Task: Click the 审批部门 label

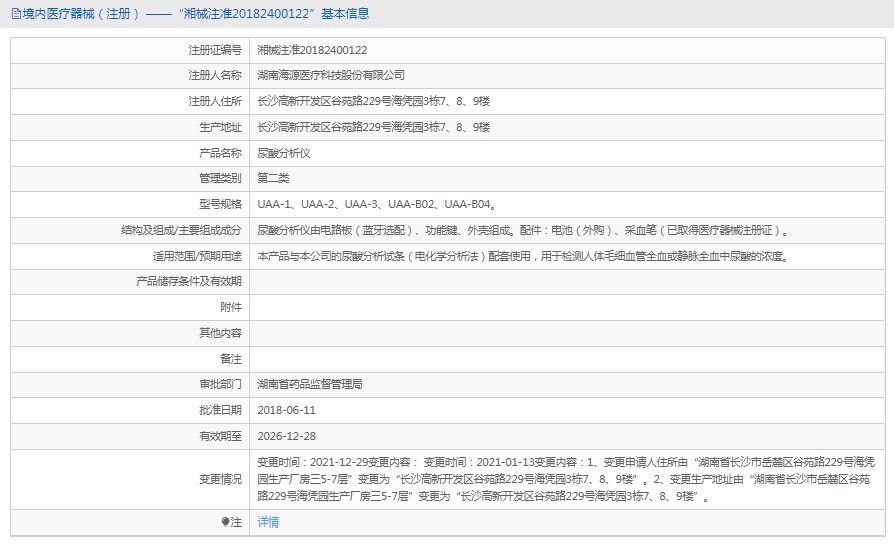Action: pos(220,384)
